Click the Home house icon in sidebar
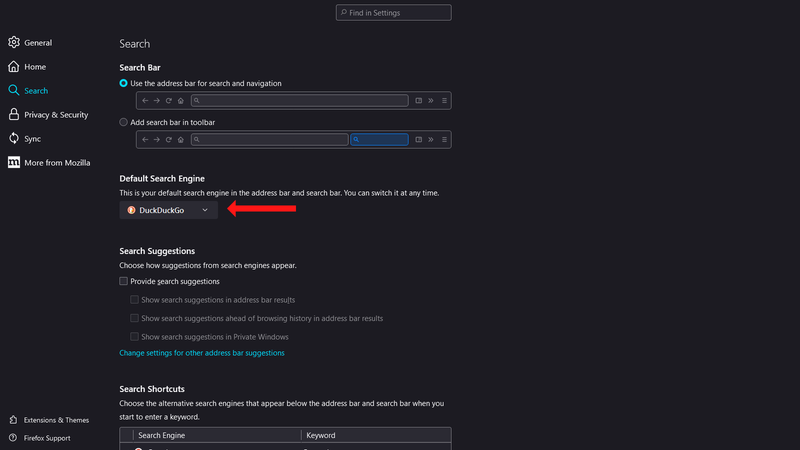This screenshot has height=450, width=800. (14, 67)
